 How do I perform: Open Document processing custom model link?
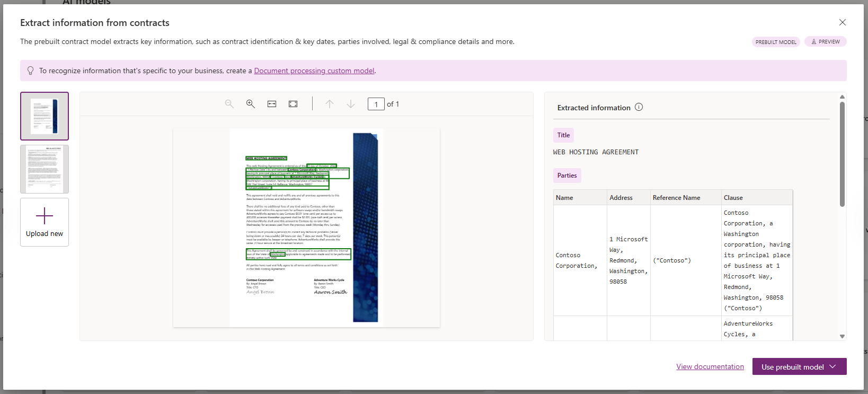point(314,71)
